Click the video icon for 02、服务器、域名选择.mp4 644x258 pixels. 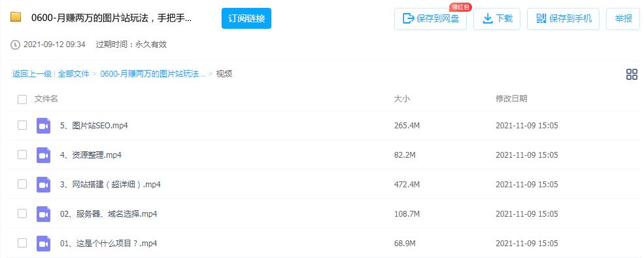click(43, 214)
